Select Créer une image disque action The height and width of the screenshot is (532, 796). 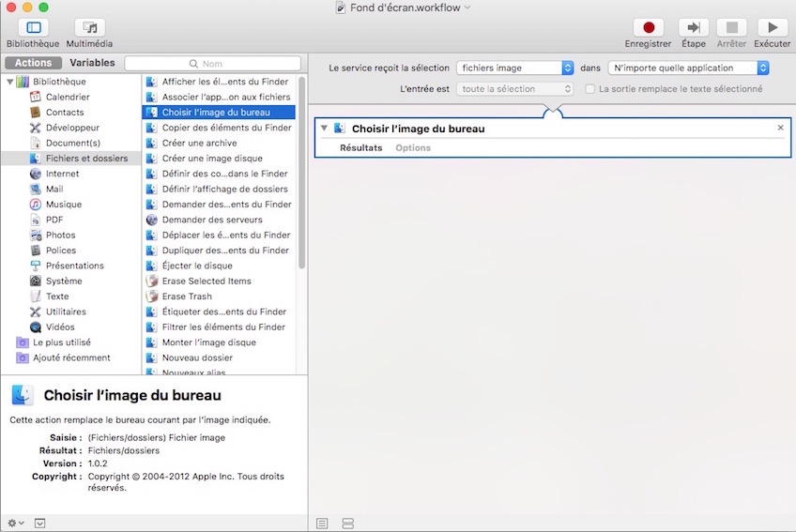[x=219, y=159]
